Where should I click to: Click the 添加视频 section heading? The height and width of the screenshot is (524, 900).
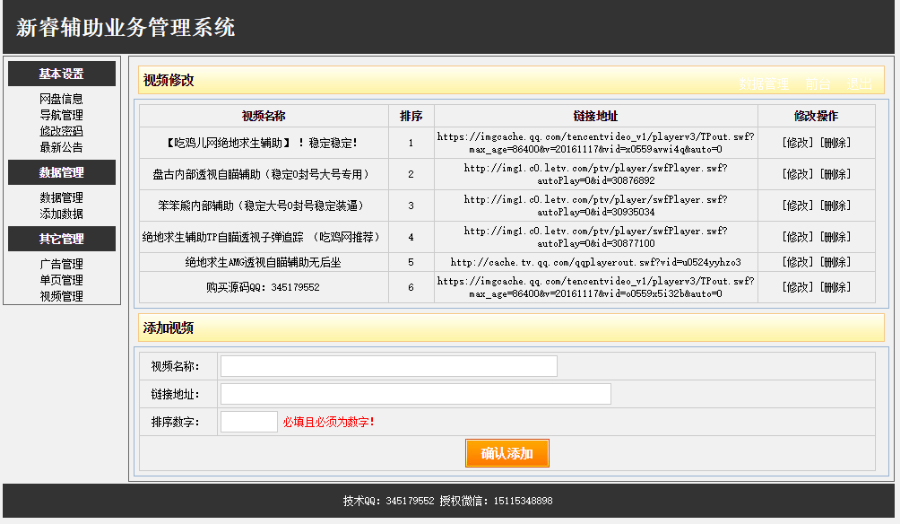point(168,328)
